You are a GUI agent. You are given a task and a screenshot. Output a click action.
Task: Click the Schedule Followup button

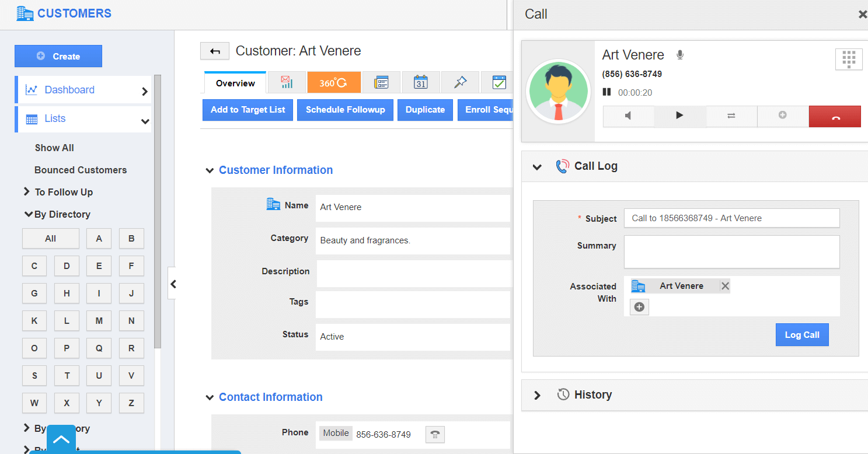click(x=345, y=110)
